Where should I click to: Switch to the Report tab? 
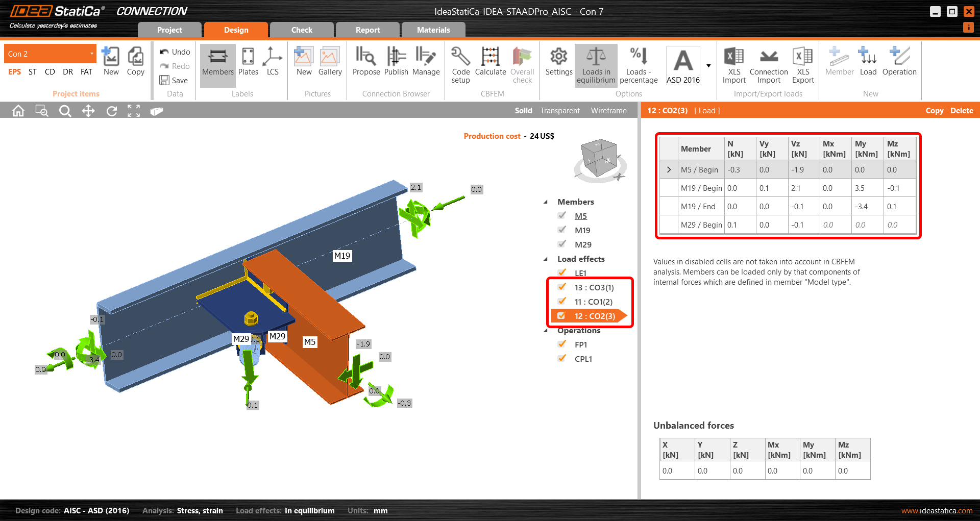click(x=367, y=30)
